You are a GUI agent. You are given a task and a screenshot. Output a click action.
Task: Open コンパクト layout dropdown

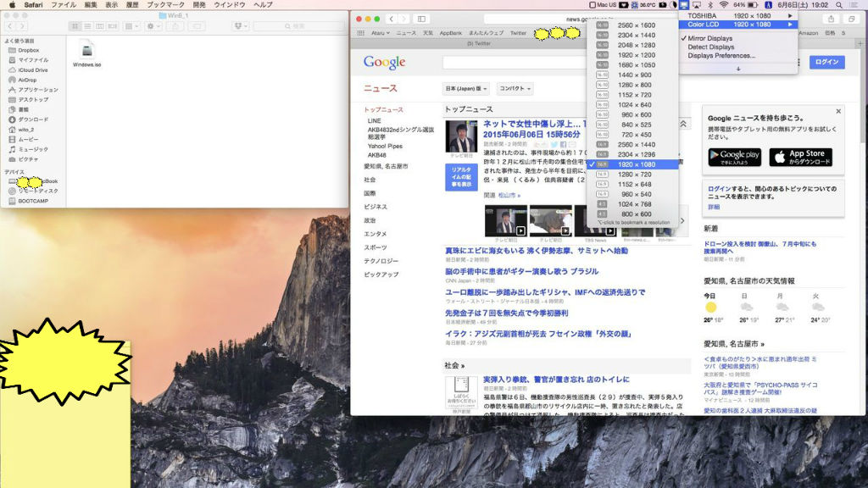pyautogui.click(x=515, y=88)
